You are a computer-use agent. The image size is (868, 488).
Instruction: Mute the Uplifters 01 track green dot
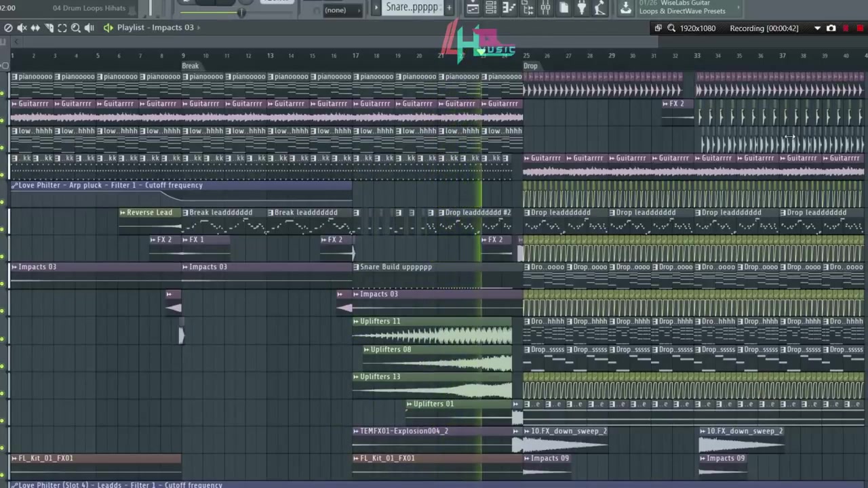tap(3, 420)
